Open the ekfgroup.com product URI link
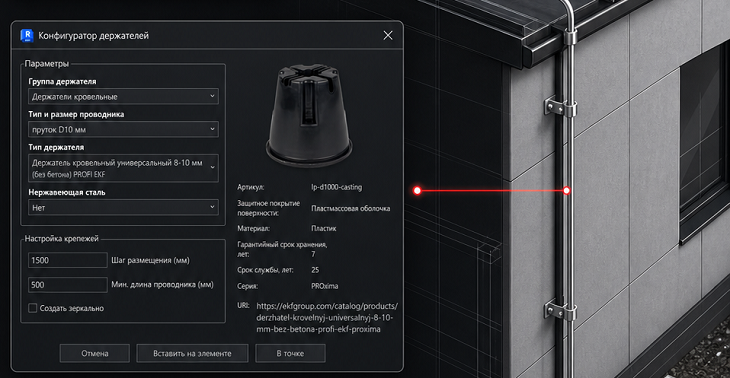This screenshot has height=378, width=730. coord(327,317)
